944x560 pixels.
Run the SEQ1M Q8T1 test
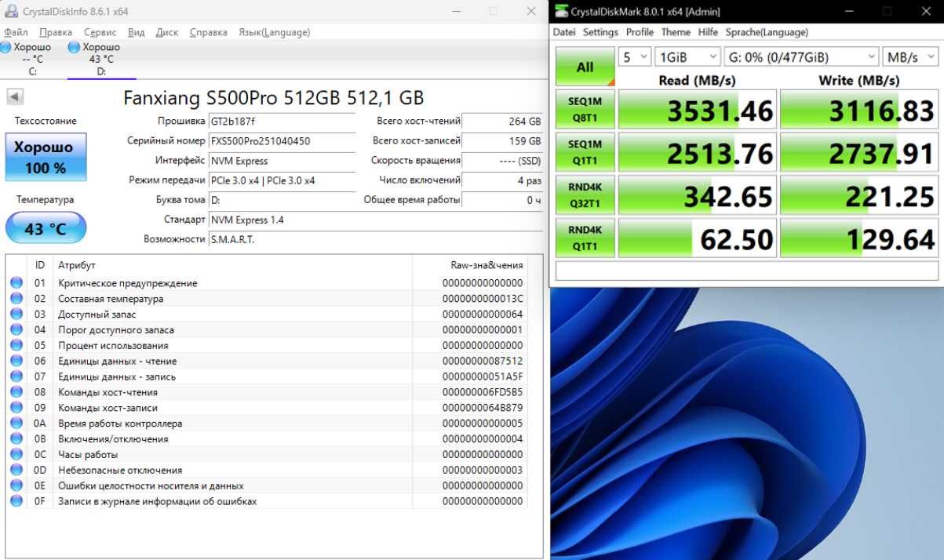[x=585, y=109]
